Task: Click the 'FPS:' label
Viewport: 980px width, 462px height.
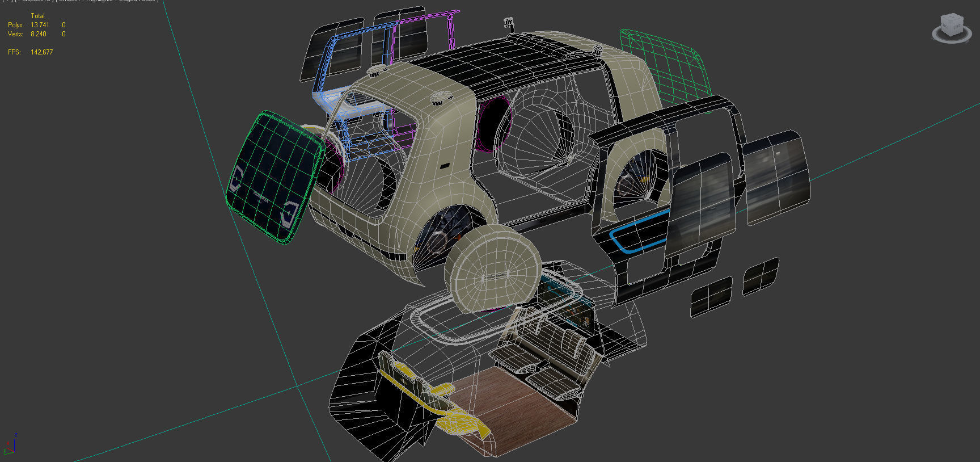Action: tap(14, 52)
